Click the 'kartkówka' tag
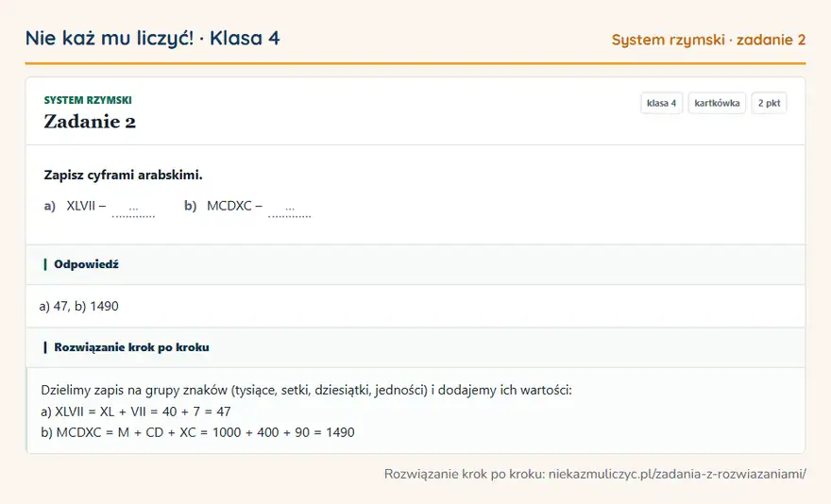Screen dimensions: 831x504 click(x=717, y=103)
